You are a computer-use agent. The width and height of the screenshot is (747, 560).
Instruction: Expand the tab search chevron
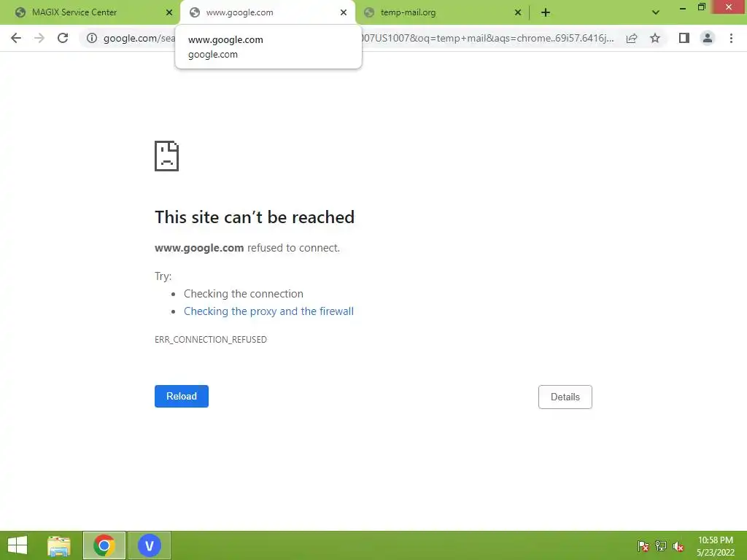pyautogui.click(x=656, y=12)
